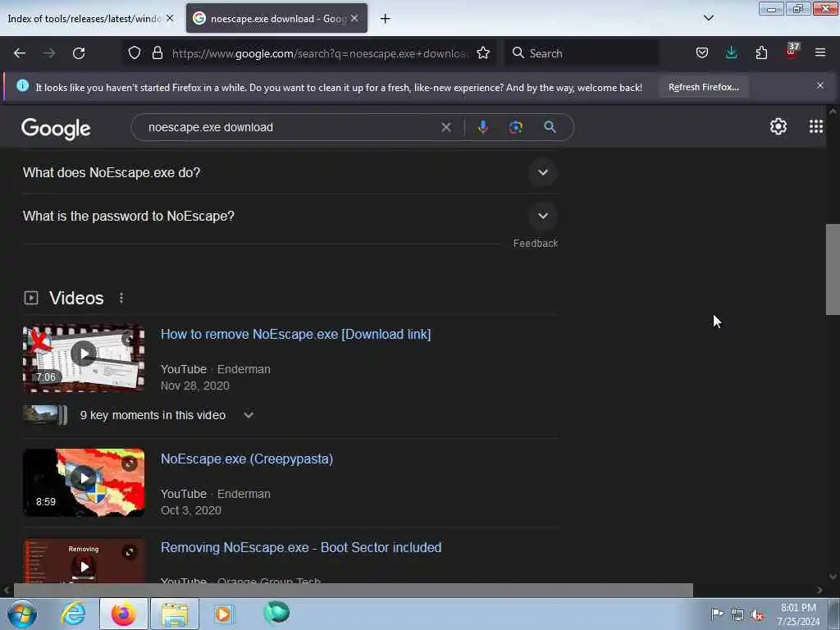This screenshot has width=840, height=630.
Task: View site security lock info
Action: coord(157,53)
